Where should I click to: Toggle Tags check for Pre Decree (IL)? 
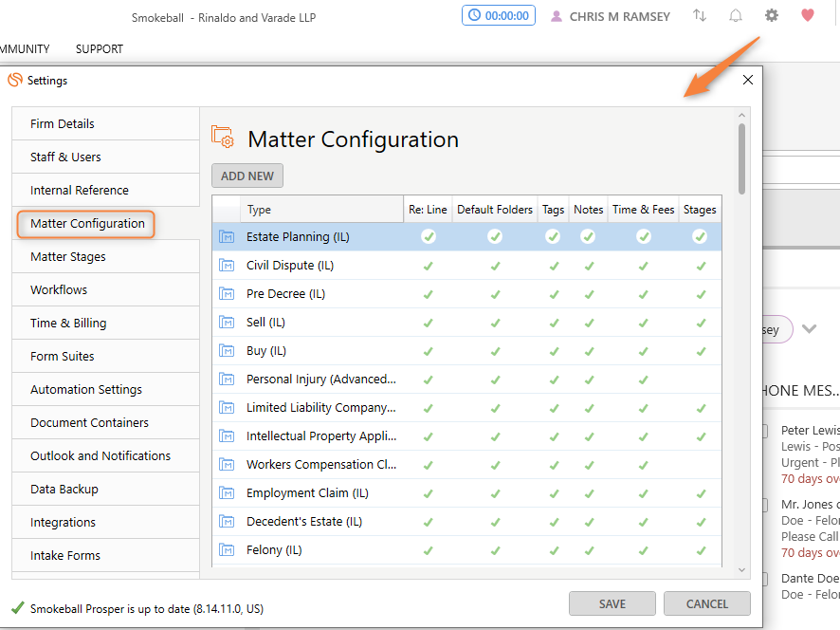pos(554,294)
